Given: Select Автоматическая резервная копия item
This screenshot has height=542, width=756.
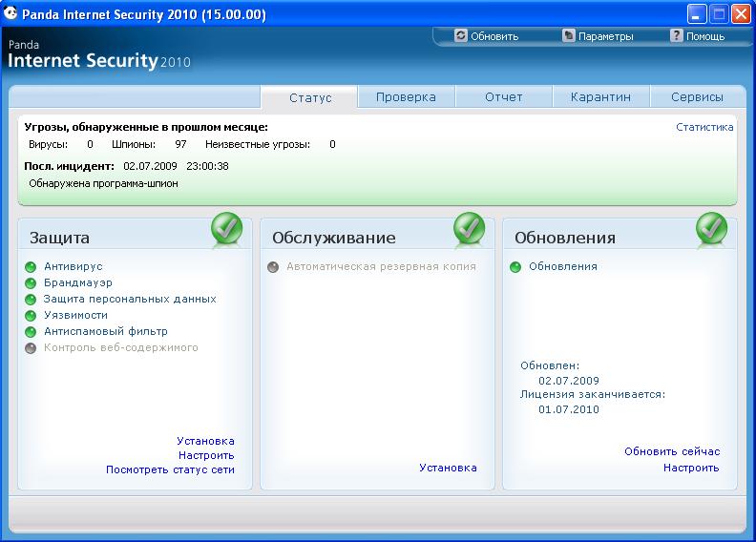Looking at the screenshot, I should tap(382, 266).
